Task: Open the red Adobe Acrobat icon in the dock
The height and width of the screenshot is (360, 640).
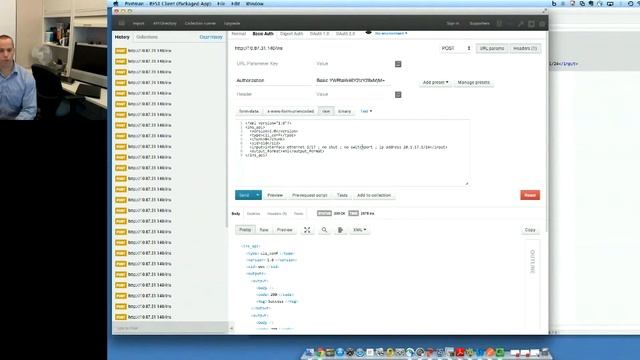Action: (x=460, y=352)
